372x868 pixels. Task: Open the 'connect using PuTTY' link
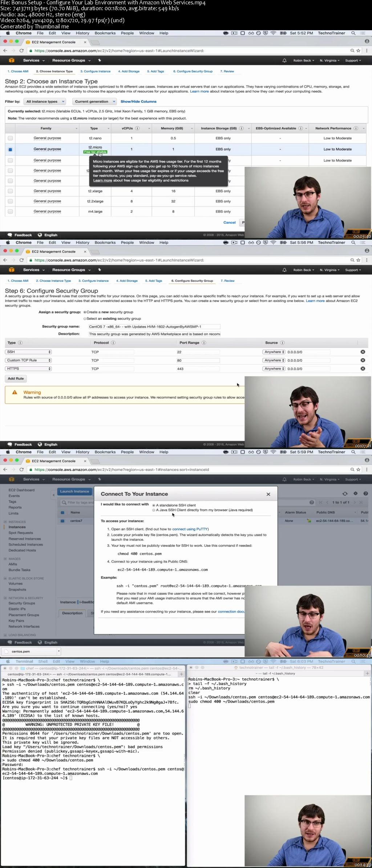190,529
